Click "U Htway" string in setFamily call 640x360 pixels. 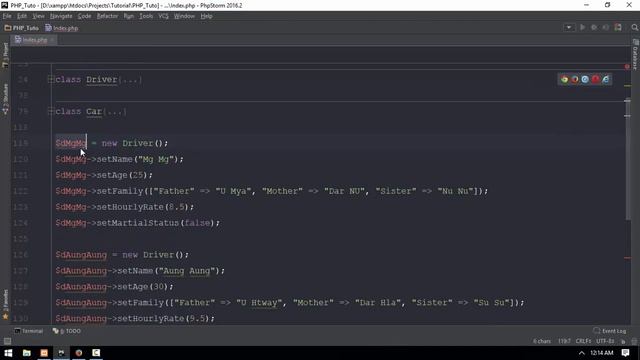coord(260,302)
